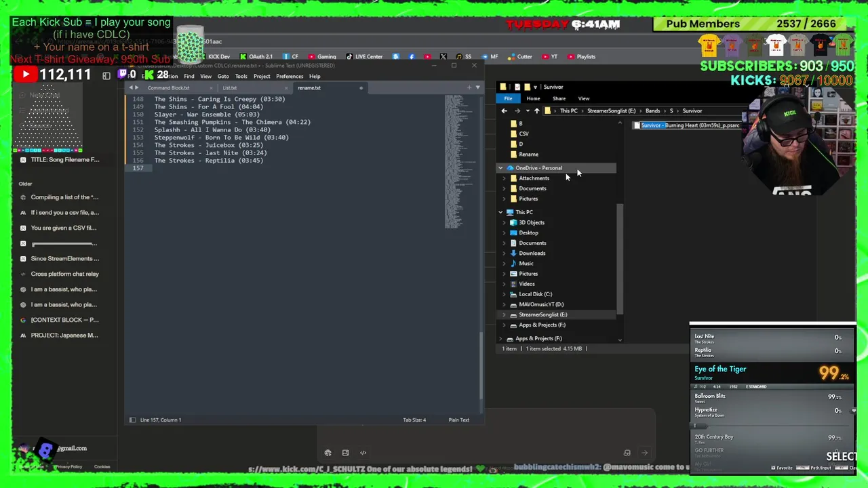868x488 pixels.
Task: Collapse the This PC tree node
Action: click(x=500, y=212)
